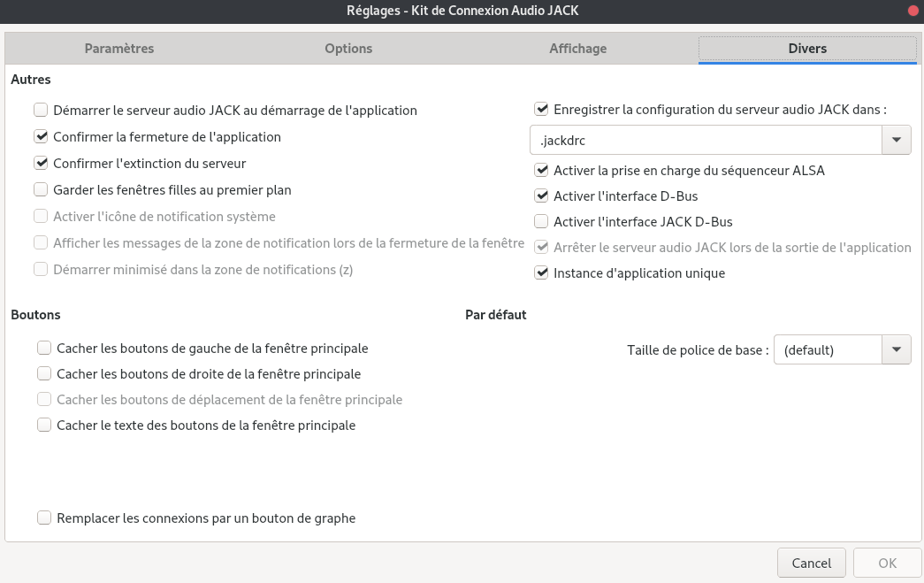Select the Divers tab
The image size is (924, 583).
pyautogui.click(x=807, y=49)
